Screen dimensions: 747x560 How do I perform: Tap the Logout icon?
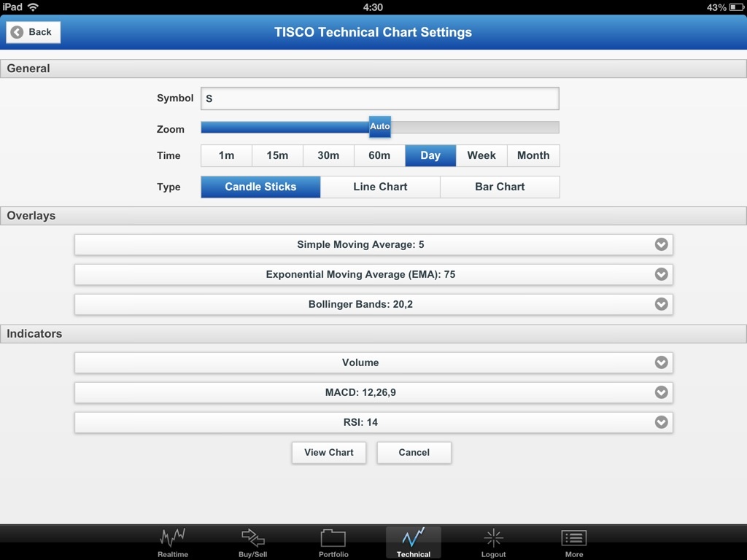click(494, 538)
